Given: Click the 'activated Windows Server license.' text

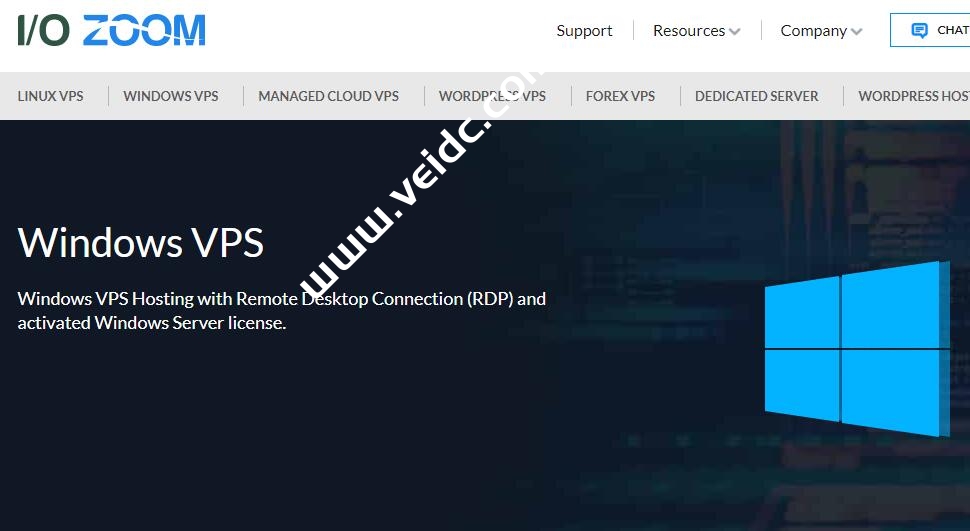Looking at the screenshot, I should point(152,323).
